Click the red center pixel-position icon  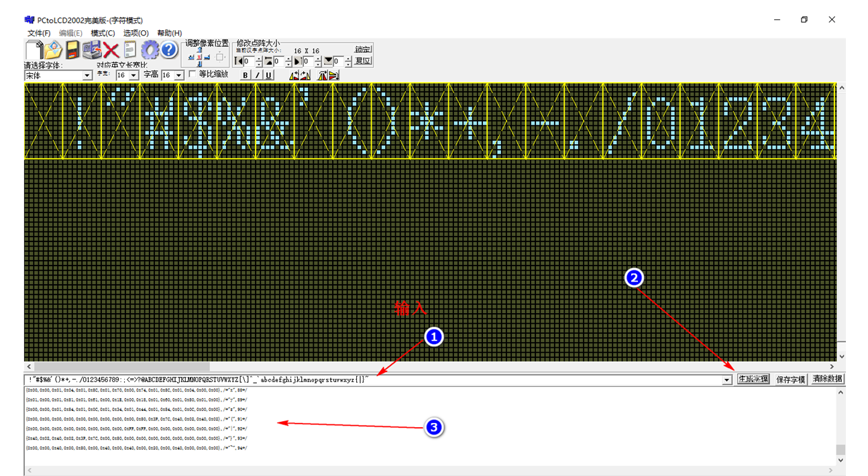pos(199,57)
